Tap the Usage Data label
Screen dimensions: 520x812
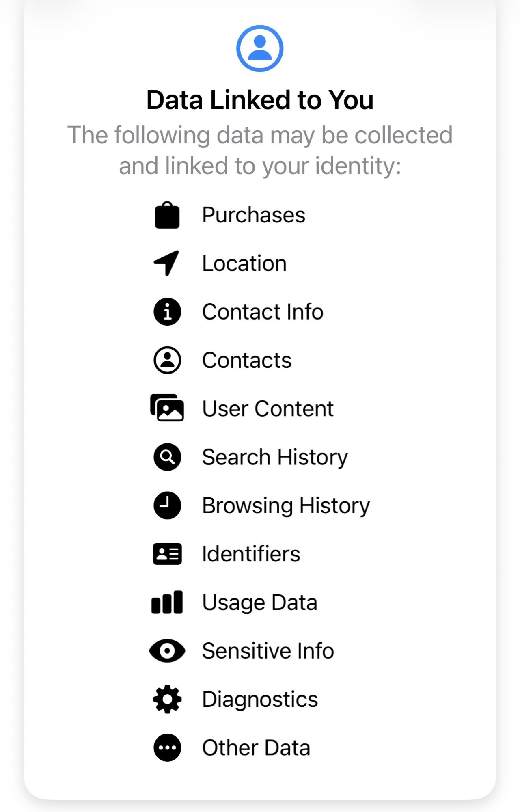[x=260, y=603]
